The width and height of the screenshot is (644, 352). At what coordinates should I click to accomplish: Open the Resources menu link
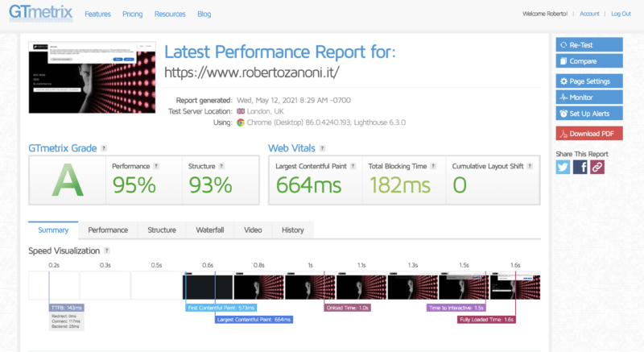coord(170,14)
